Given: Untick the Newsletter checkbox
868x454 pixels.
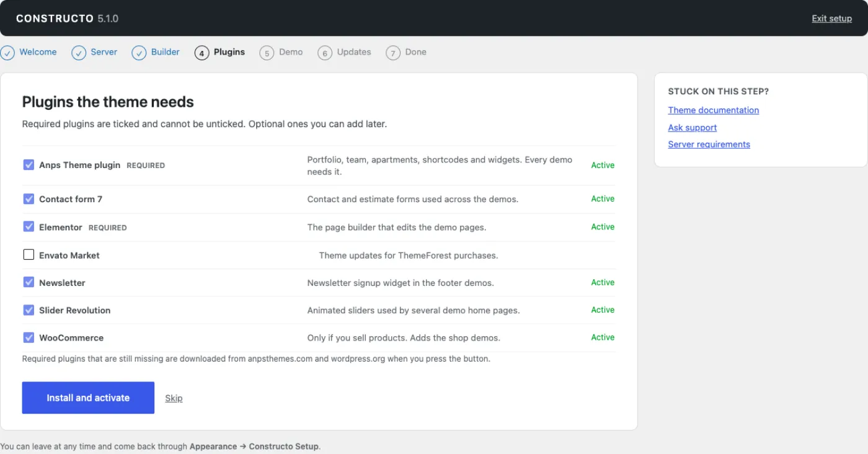Looking at the screenshot, I should click(x=29, y=282).
